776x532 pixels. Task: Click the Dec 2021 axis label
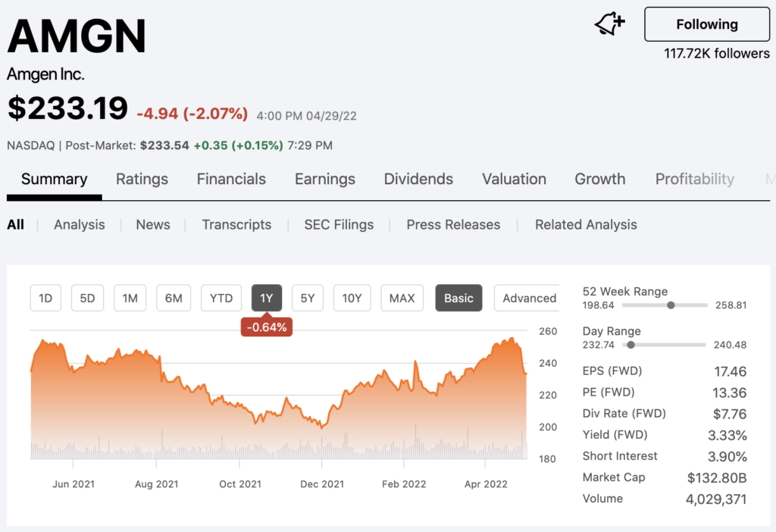[322, 484]
